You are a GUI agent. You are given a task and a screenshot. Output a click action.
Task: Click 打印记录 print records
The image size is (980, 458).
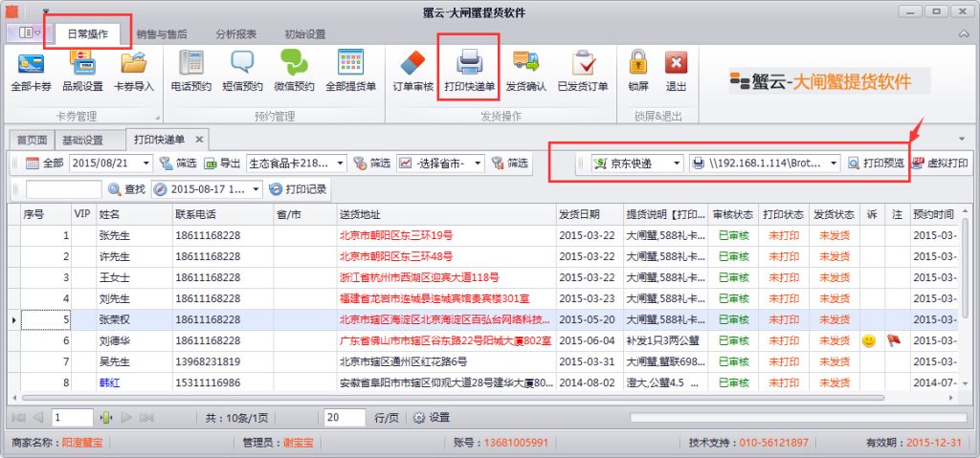[299, 189]
